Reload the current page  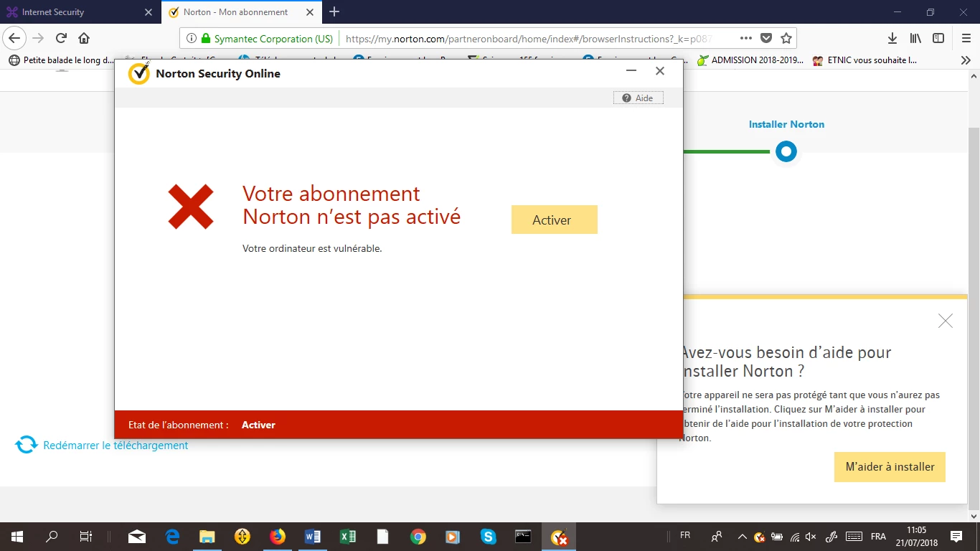point(61,38)
